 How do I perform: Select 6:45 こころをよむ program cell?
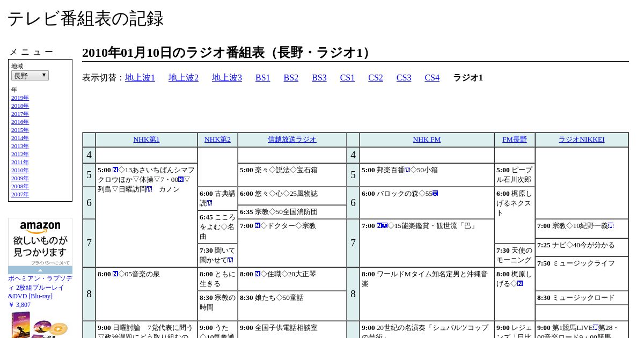[217, 227]
